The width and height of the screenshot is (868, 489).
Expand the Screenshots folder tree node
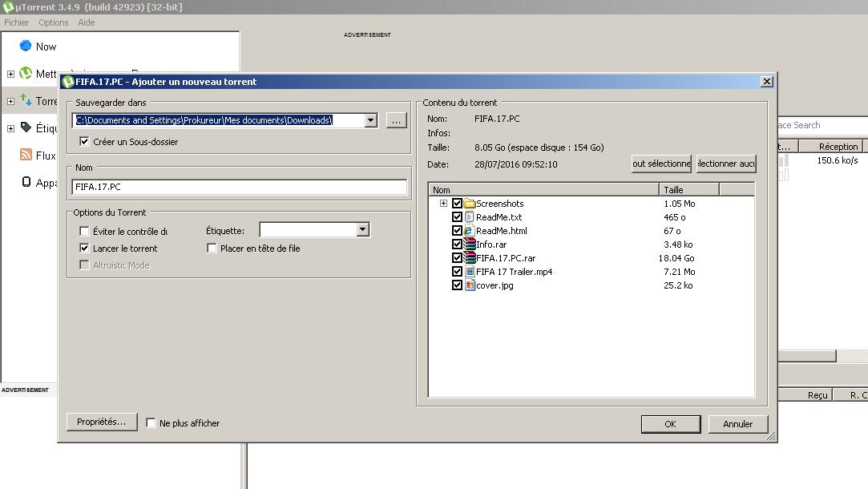(443, 204)
